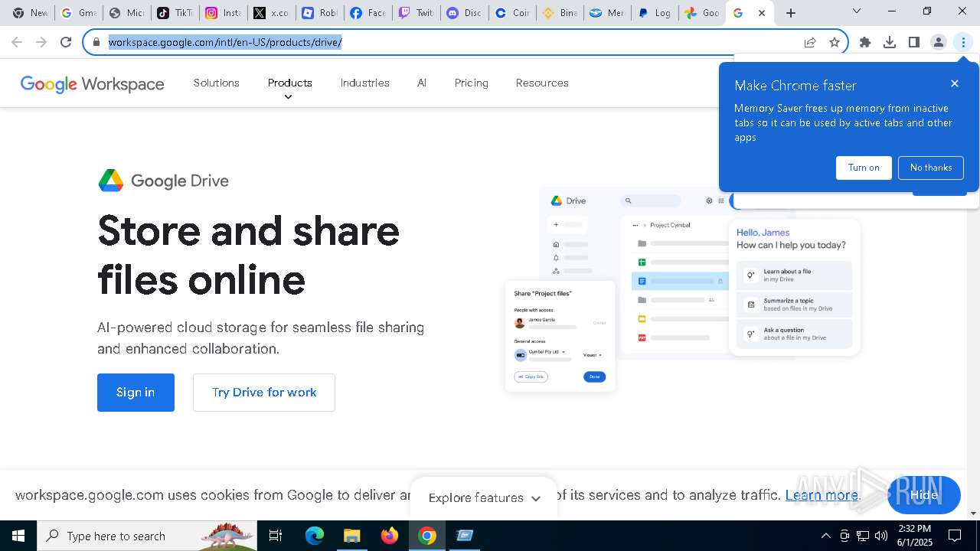Viewport: 980px width, 551px height.
Task: Go to Pricing page
Action: coord(471,83)
